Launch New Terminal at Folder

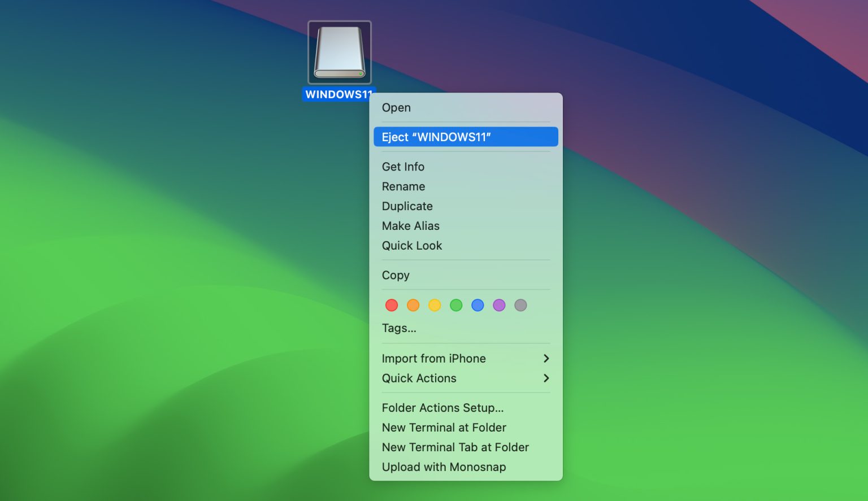[x=444, y=428]
